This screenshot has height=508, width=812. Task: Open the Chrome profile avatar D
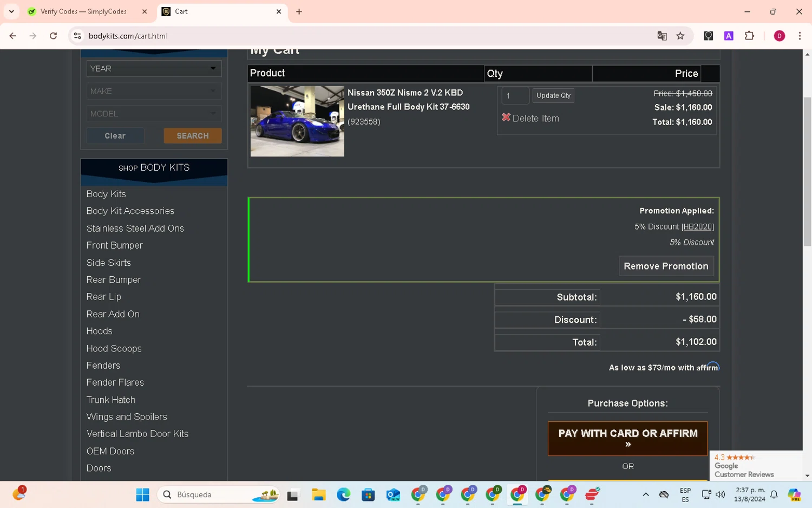[x=780, y=36]
